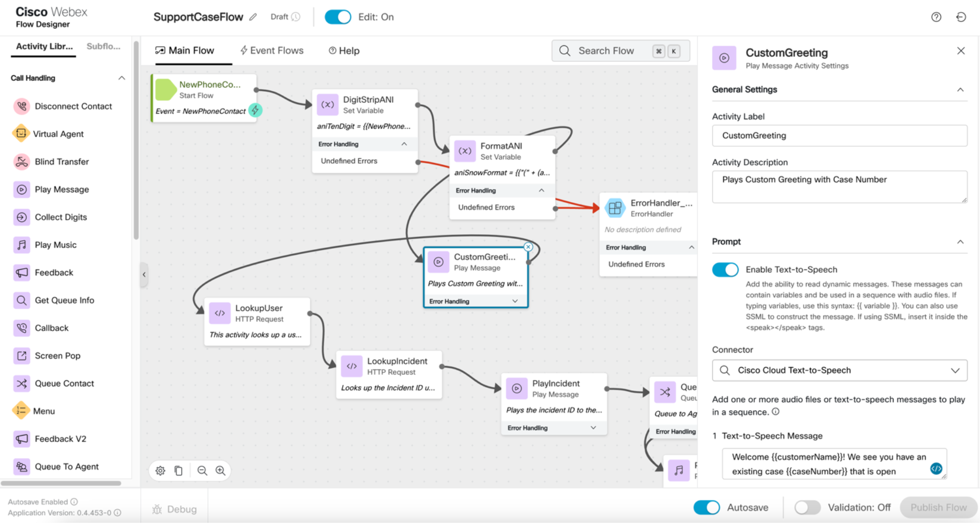
Task: Select the Activity Library tab
Action: pos(44,46)
